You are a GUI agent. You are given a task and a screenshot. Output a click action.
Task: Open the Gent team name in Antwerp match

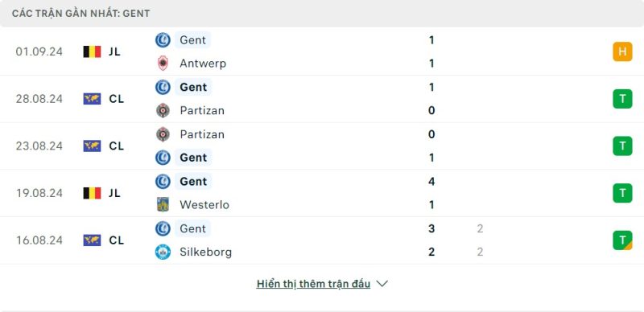(193, 40)
